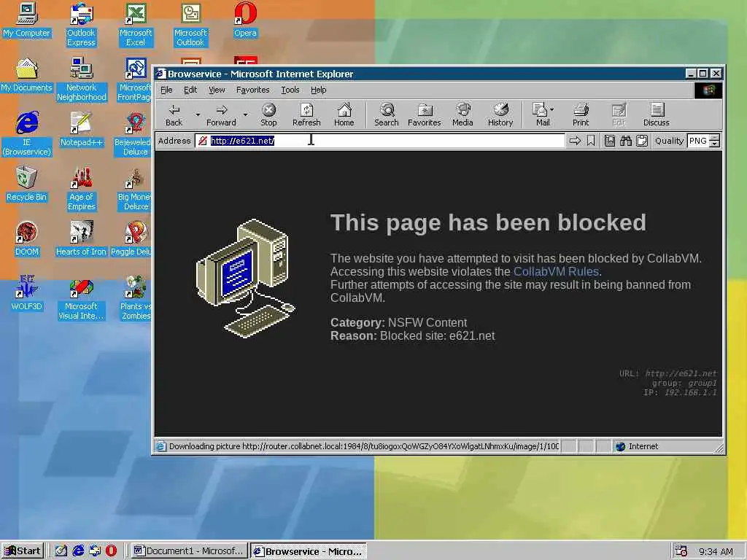Screen dimensions: 747x560
Task: Show browsing History pane
Action: coord(500,114)
